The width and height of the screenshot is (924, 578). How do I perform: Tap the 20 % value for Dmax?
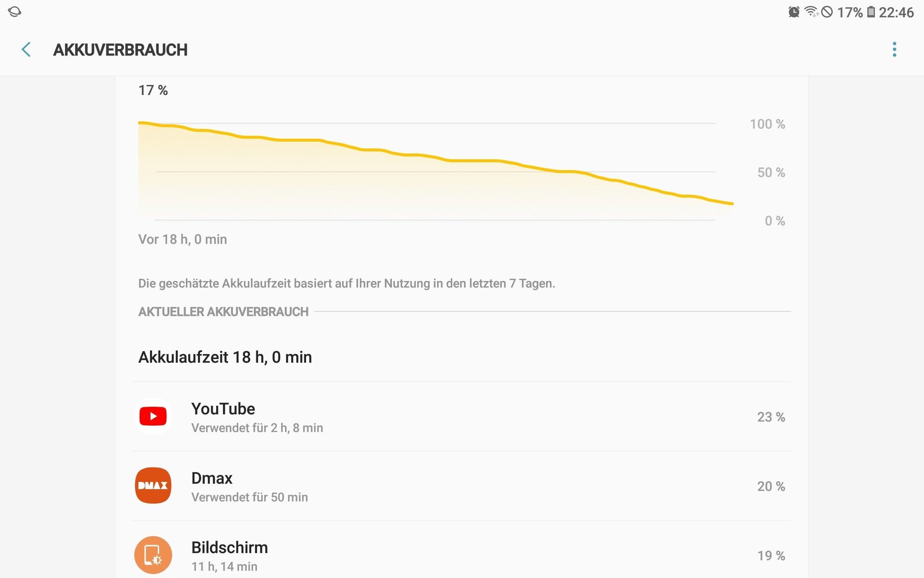[771, 486]
